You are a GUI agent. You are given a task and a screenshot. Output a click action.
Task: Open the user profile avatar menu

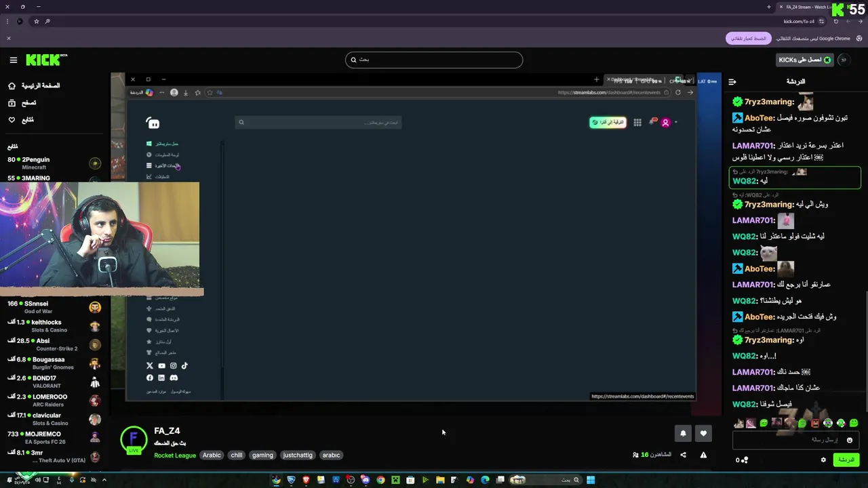[x=844, y=60]
